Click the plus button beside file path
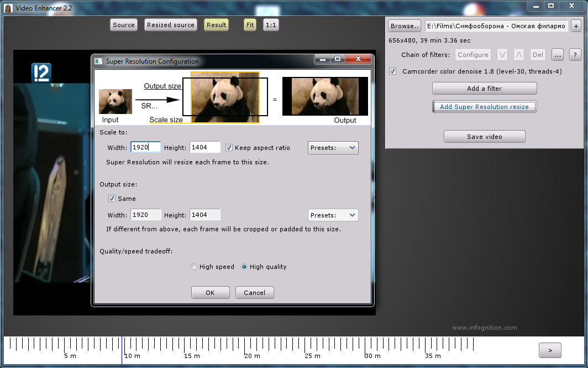 pos(575,26)
